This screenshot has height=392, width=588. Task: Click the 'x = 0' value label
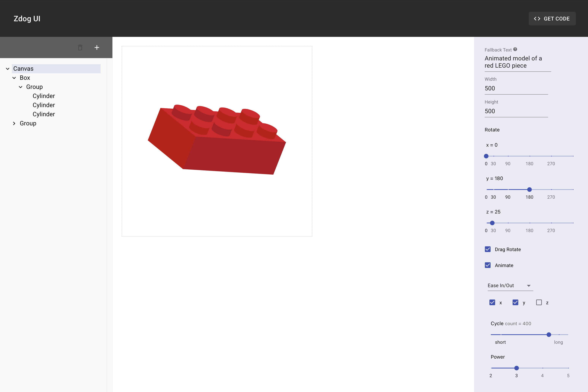click(492, 145)
